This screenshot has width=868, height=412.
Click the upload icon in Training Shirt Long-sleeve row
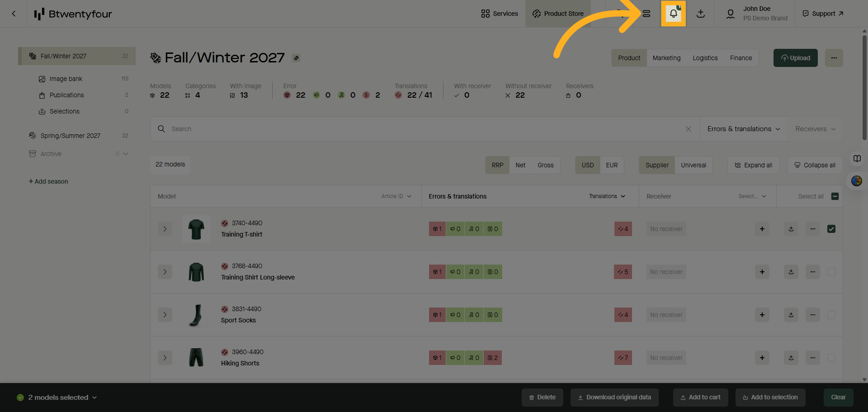[791, 272]
